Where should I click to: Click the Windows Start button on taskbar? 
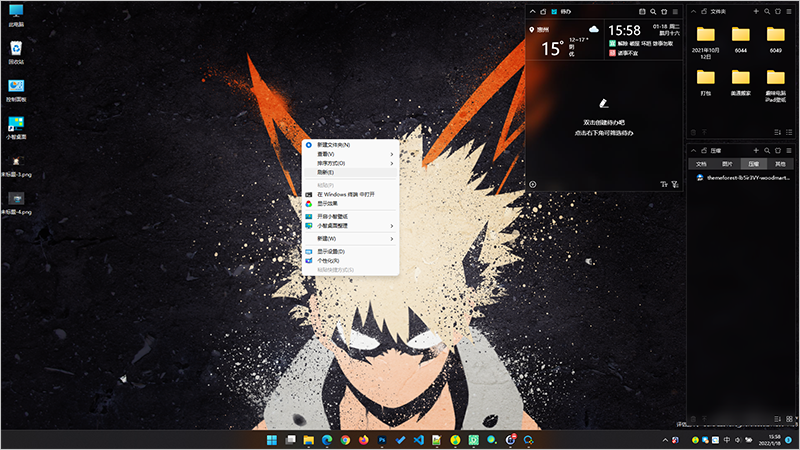click(x=271, y=439)
